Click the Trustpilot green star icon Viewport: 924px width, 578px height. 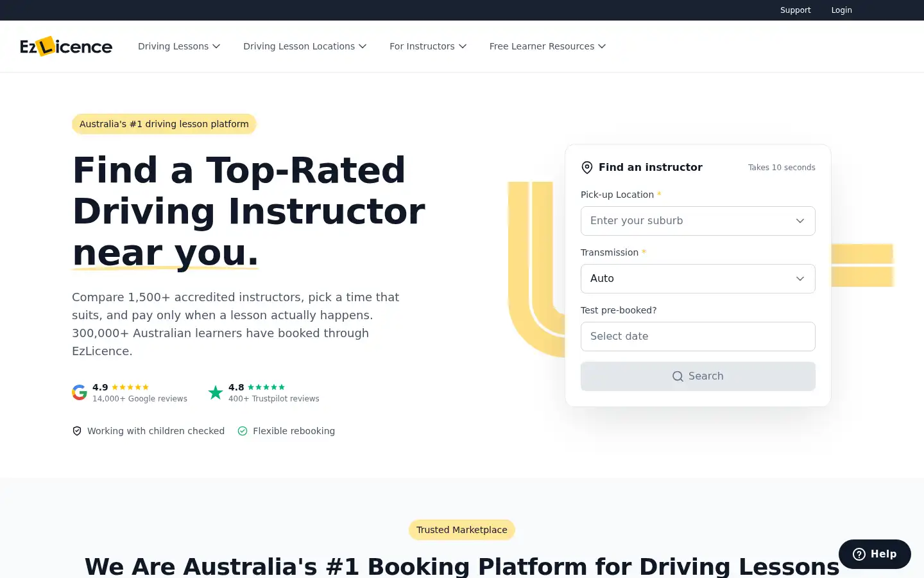click(216, 392)
